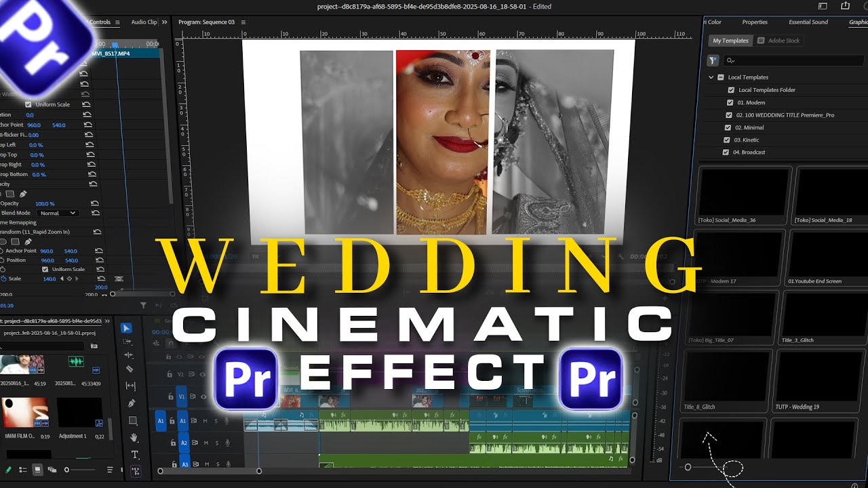Switch Project panel to icon view
The height and width of the screenshot is (488, 868).
pos(37,469)
